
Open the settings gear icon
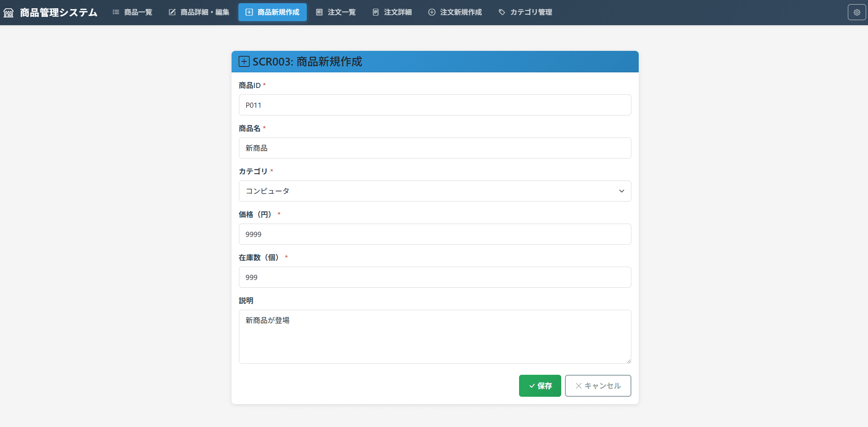(x=857, y=12)
